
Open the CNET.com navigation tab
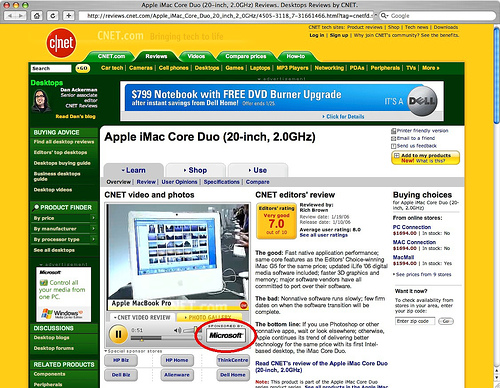[x=111, y=56]
